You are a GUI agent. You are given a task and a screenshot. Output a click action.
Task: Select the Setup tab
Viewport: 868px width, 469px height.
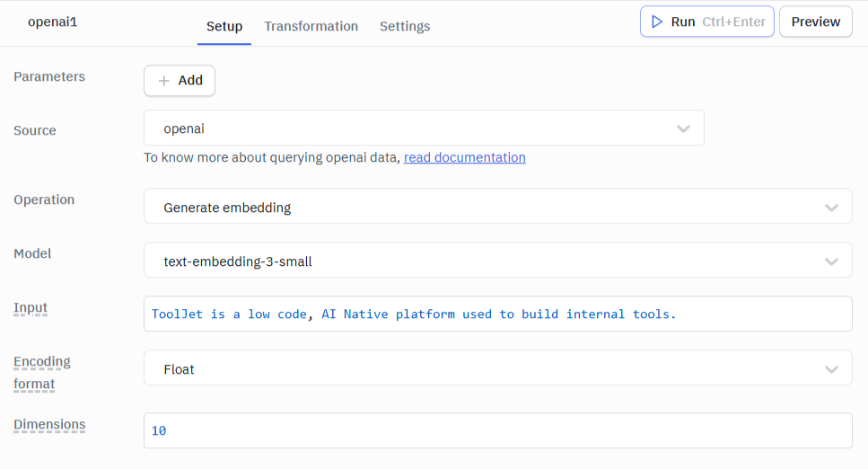(x=224, y=26)
